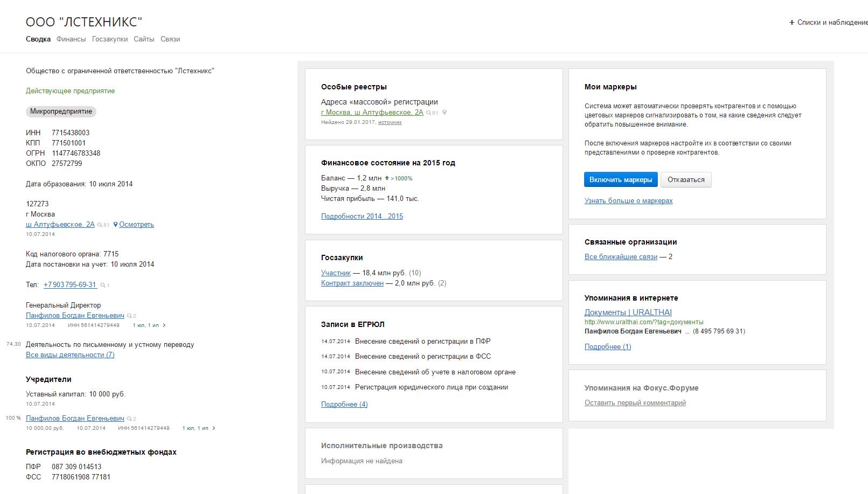
Task: Click search icon next to address in company details
Action: [x=100, y=225]
